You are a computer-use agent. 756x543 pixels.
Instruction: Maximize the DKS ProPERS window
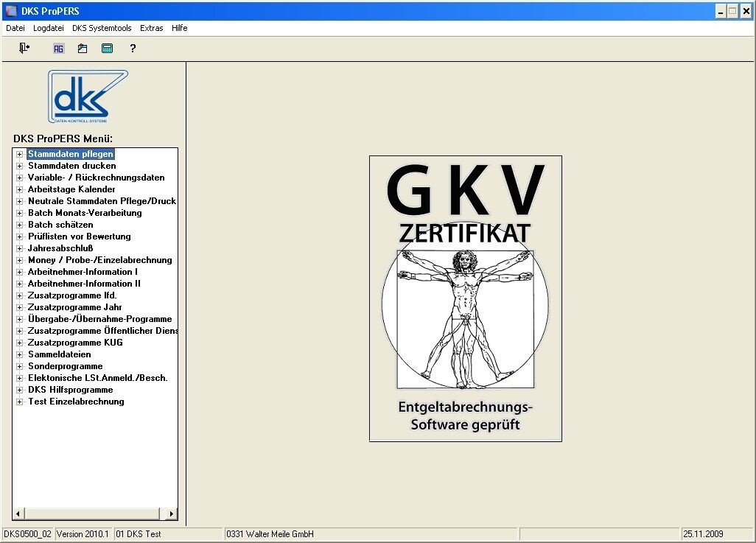point(732,11)
